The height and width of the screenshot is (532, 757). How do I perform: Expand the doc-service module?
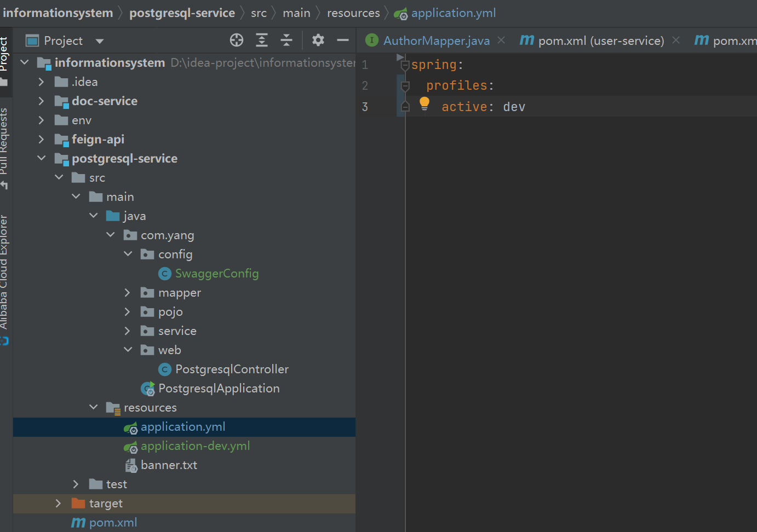tap(41, 101)
